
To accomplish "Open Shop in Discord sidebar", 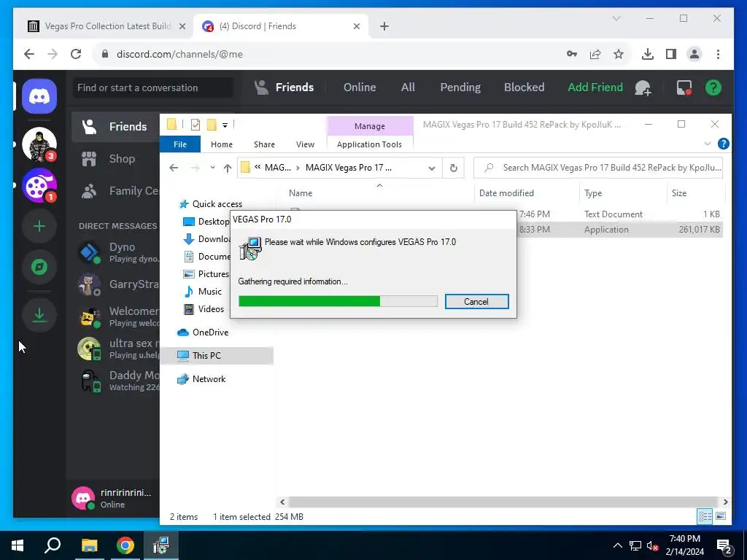I will click(116, 158).
